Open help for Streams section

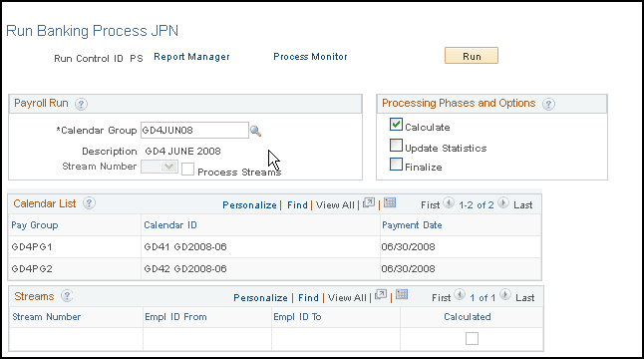(x=67, y=296)
